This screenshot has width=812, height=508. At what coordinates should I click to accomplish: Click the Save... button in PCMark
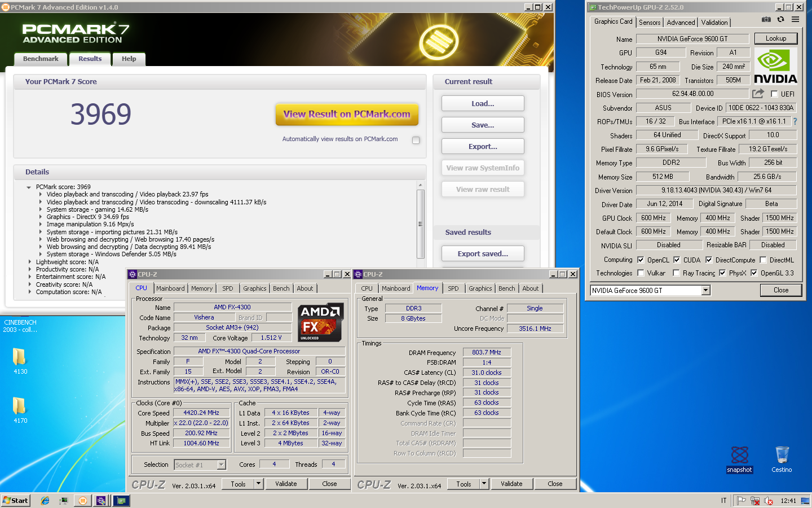point(483,125)
